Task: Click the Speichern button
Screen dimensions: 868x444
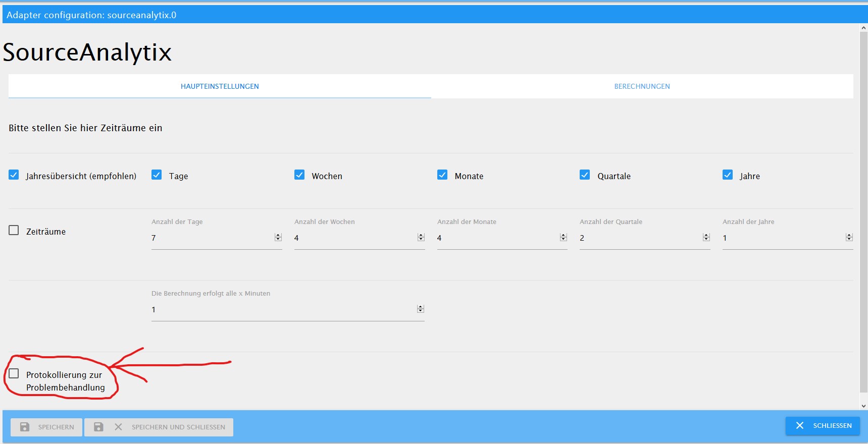Action: click(x=46, y=427)
